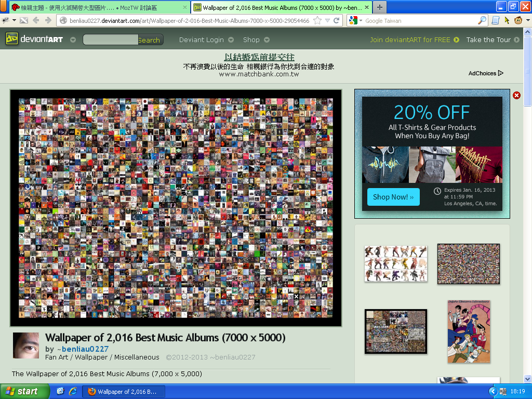Click Join deviantART for FREE link
The height and width of the screenshot is (399, 532).
point(414,39)
